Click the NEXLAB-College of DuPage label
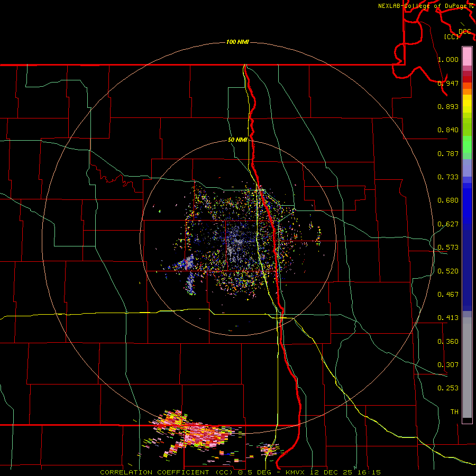Image resolution: width=476 pixels, height=476 pixels. coord(424,6)
